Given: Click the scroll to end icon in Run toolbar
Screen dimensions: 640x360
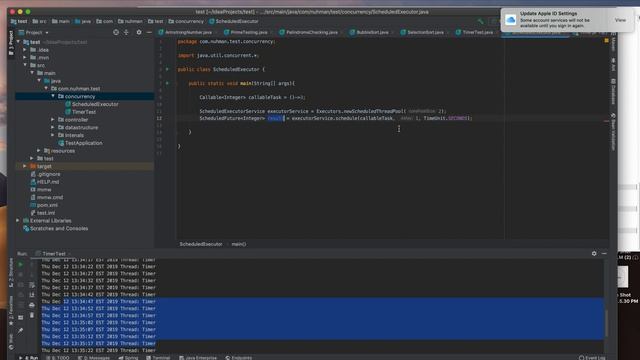Looking at the screenshot, I should (32, 295).
